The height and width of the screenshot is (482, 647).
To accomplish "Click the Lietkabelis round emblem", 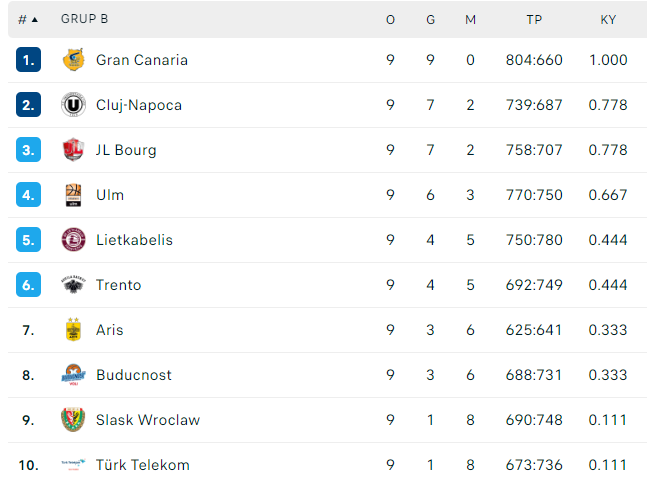I will click(73, 240).
